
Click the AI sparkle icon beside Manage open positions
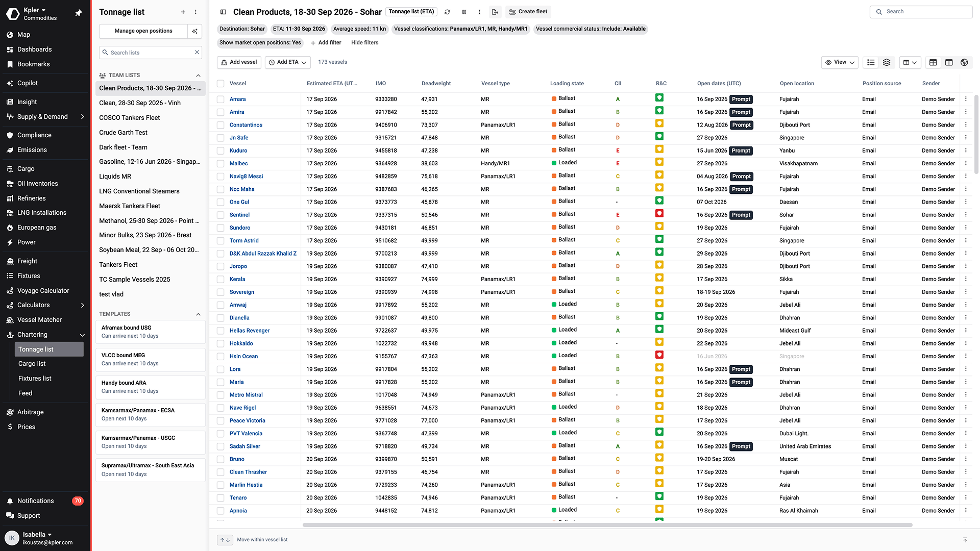point(195,31)
